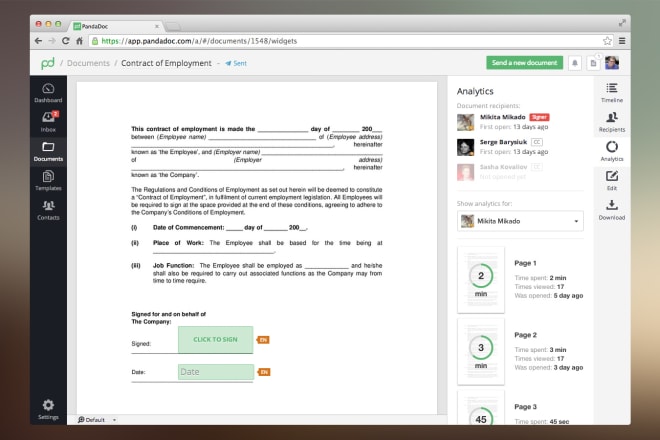Image resolution: width=660 pixels, height=440 pixels.
Task: Go forward in the browser
Action: point(52,41)
